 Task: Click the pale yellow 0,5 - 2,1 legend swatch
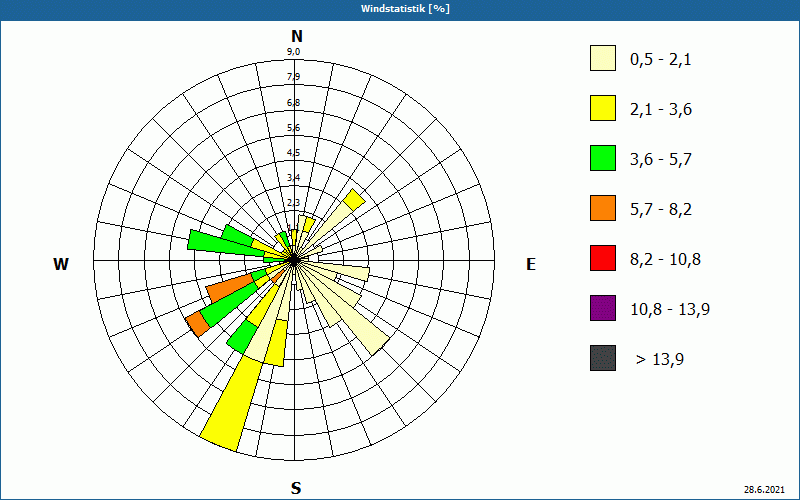pos(603,58)
